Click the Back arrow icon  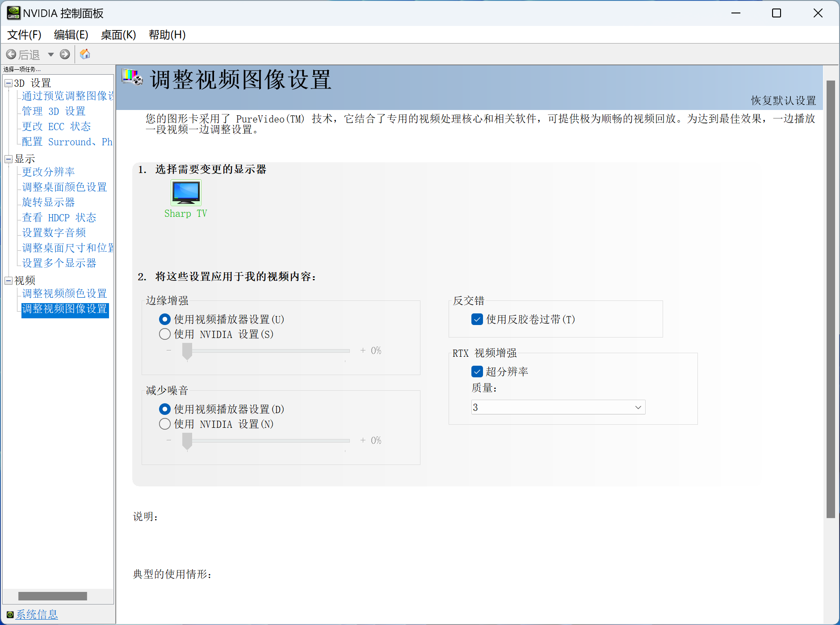(x=11, y=55)
